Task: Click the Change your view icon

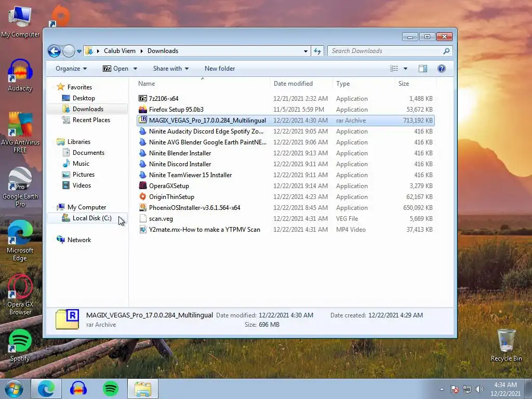Action: pyautogui.click(x=394, y=69)
